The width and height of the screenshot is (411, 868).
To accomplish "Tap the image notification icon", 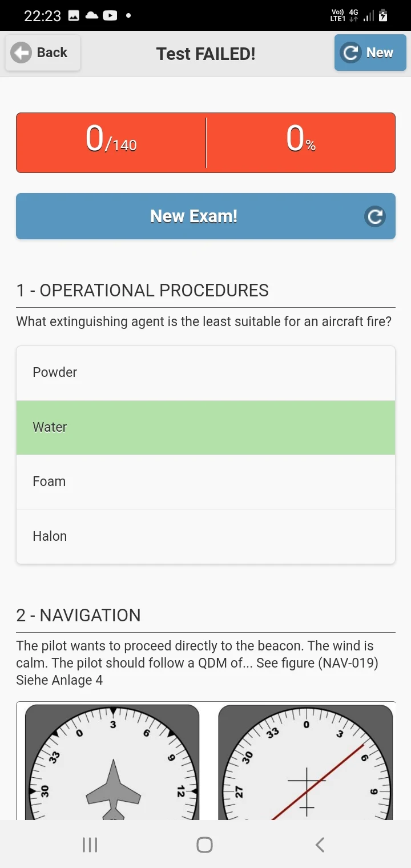I will coord(74,15).
